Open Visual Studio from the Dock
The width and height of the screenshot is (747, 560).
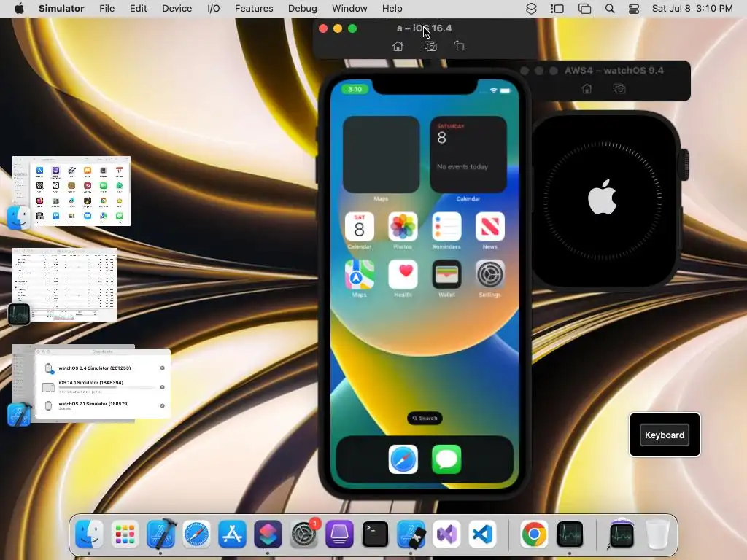coord(446,534)
